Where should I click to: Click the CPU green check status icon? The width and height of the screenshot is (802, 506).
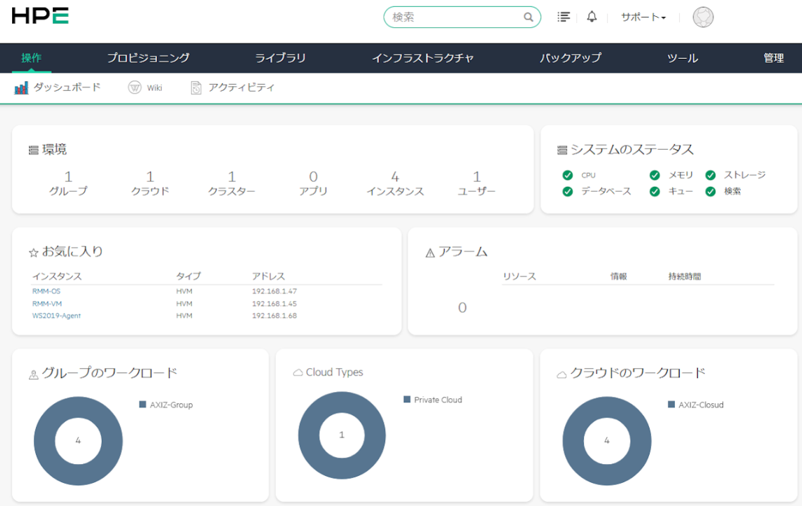pyautogui.click(x=567, y=175)
